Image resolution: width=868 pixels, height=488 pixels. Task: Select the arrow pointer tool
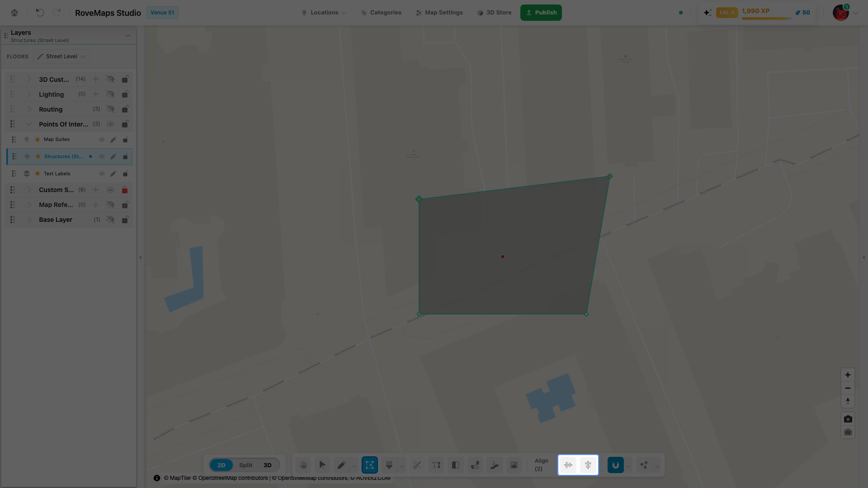[322, 465]
